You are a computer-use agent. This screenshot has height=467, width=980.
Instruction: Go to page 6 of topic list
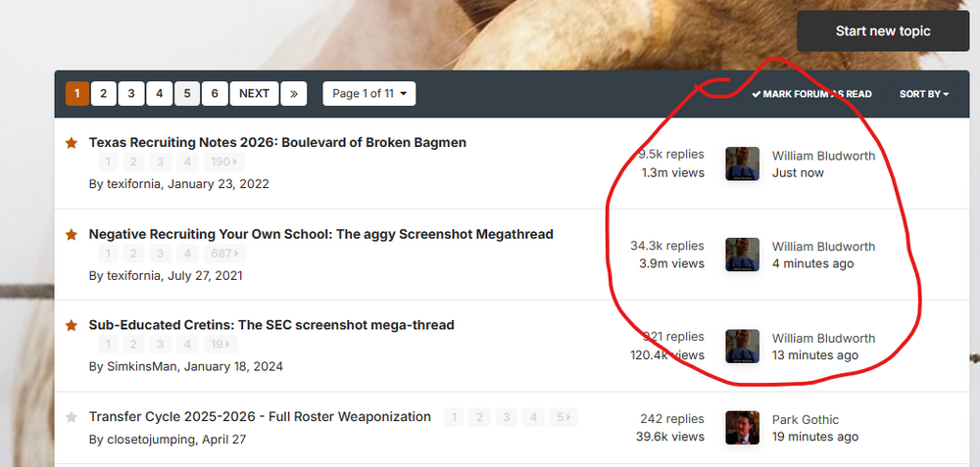214,93
